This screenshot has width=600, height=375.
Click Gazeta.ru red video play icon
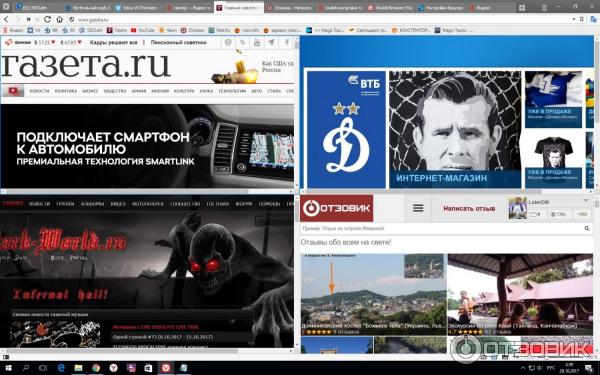pos(13,91)
